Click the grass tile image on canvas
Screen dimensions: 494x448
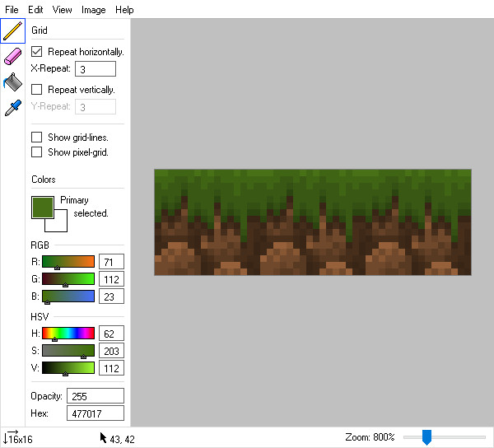(313, 222)
